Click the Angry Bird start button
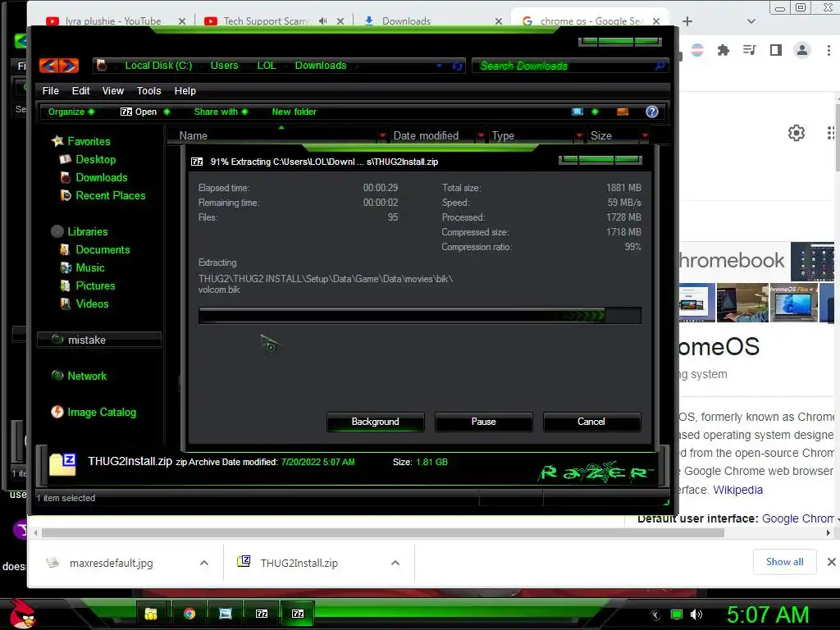Screen dimensions: 840x630 coord(22,614)
